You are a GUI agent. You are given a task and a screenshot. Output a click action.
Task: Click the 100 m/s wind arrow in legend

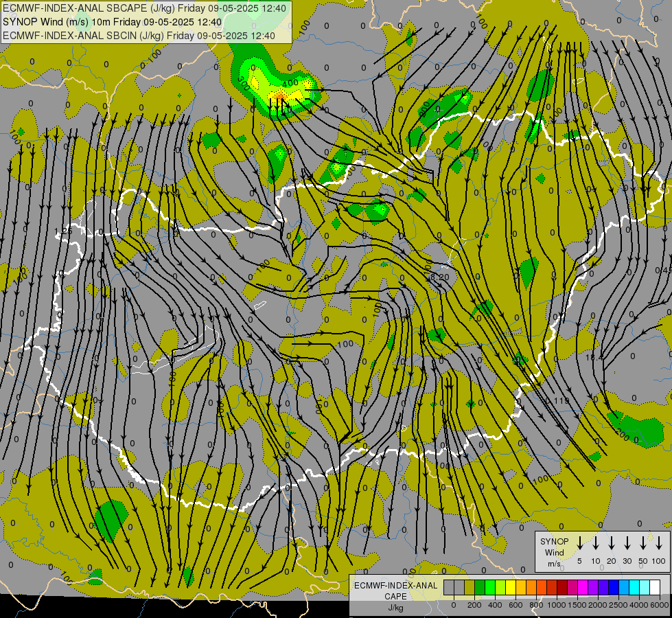659,543
